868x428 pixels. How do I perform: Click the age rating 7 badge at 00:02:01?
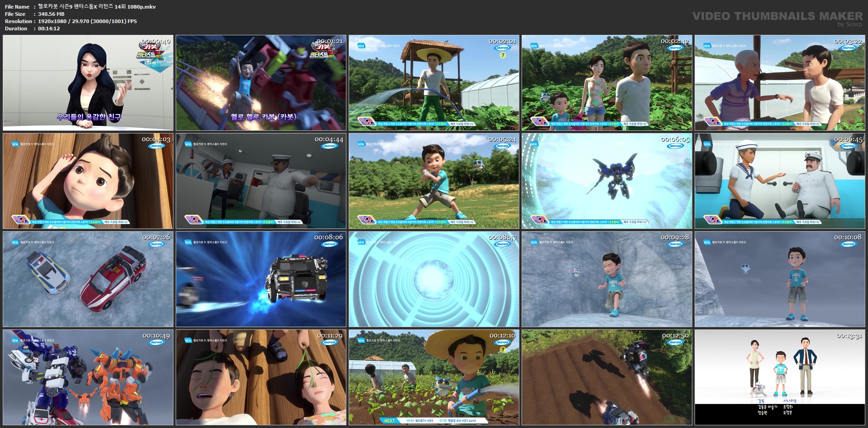point(503,55)
